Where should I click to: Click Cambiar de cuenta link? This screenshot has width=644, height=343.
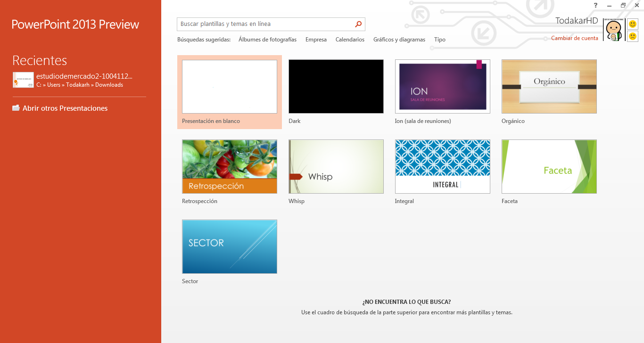click(575, 38)
